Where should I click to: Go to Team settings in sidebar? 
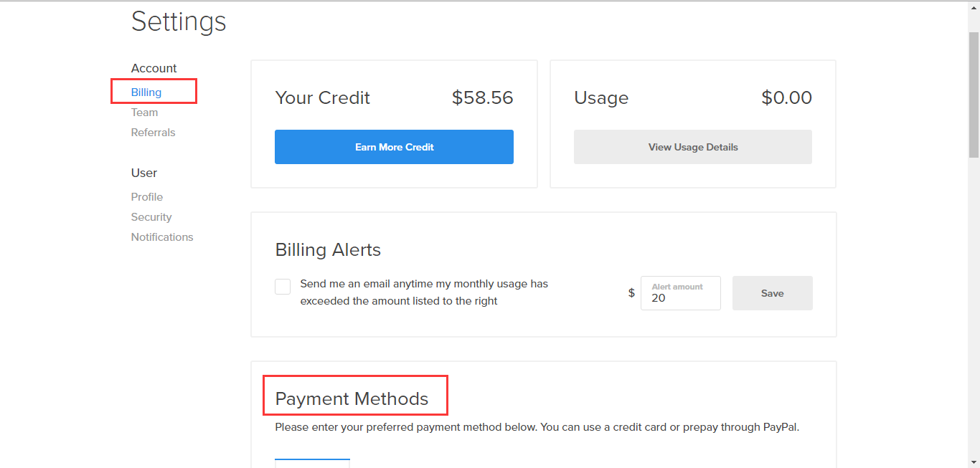click(144, 113)
